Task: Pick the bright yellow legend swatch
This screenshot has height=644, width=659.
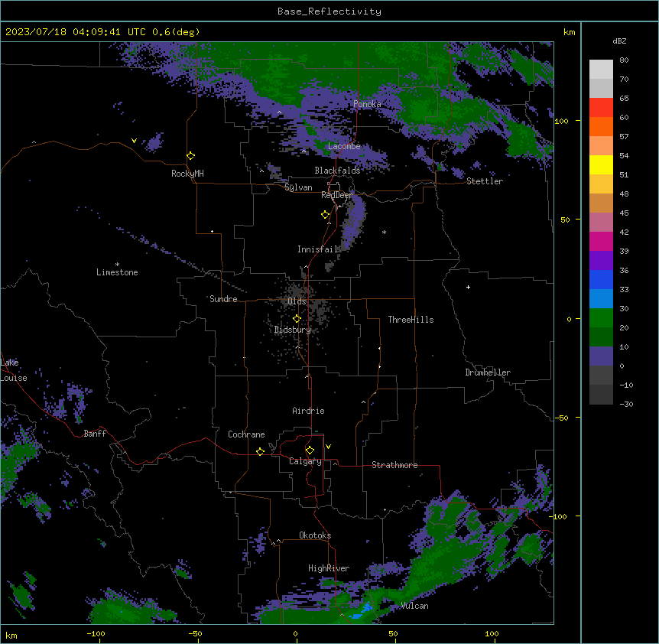Action: 601,164
